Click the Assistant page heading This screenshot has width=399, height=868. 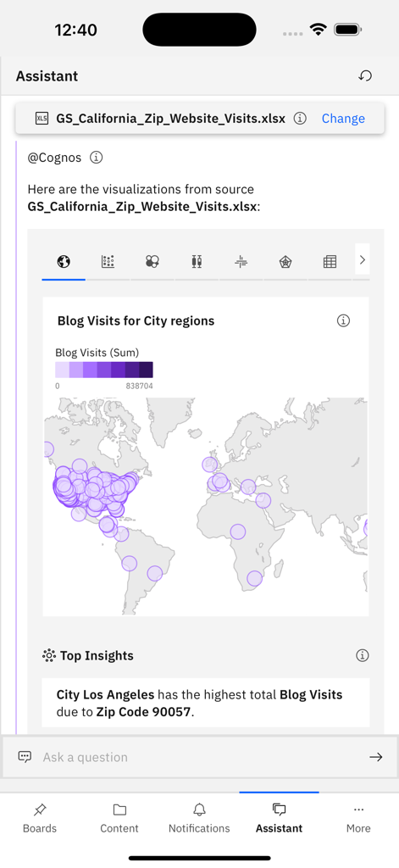click(47, 75)
